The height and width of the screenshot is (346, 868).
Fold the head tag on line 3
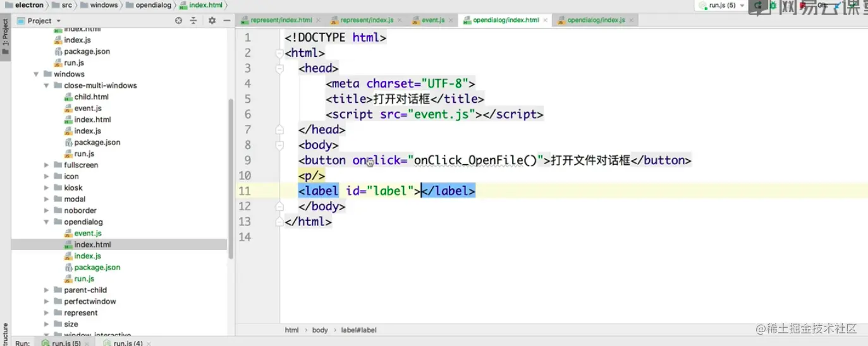click(x=279, y=68)
